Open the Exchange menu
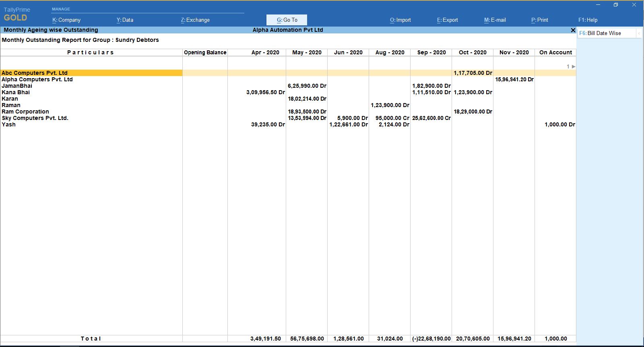Viewport: 644px width, 347px height. [195, 20]
